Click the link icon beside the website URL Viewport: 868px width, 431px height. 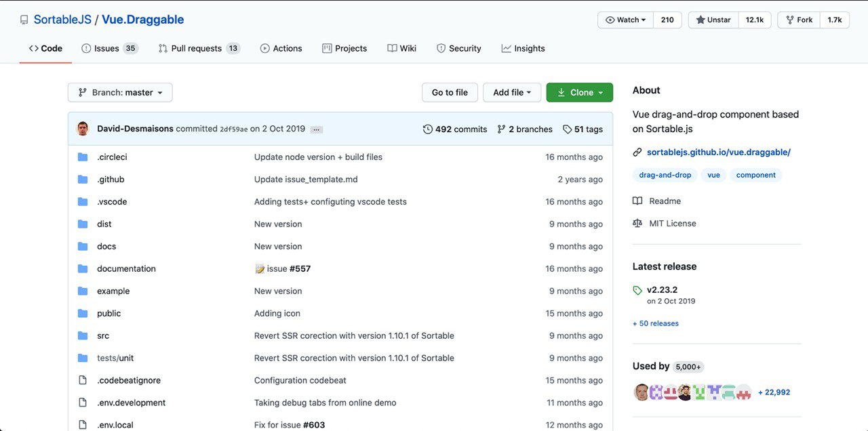tap(637, 152)
